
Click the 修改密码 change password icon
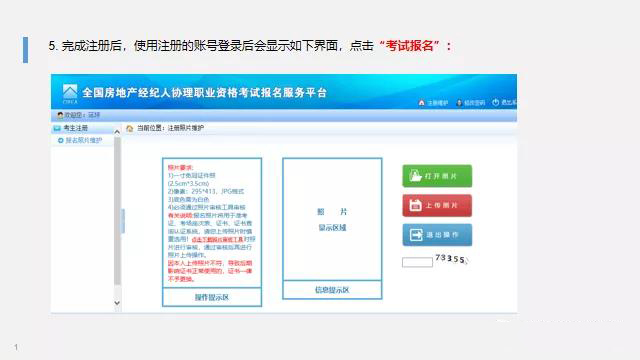click(459, 102)
